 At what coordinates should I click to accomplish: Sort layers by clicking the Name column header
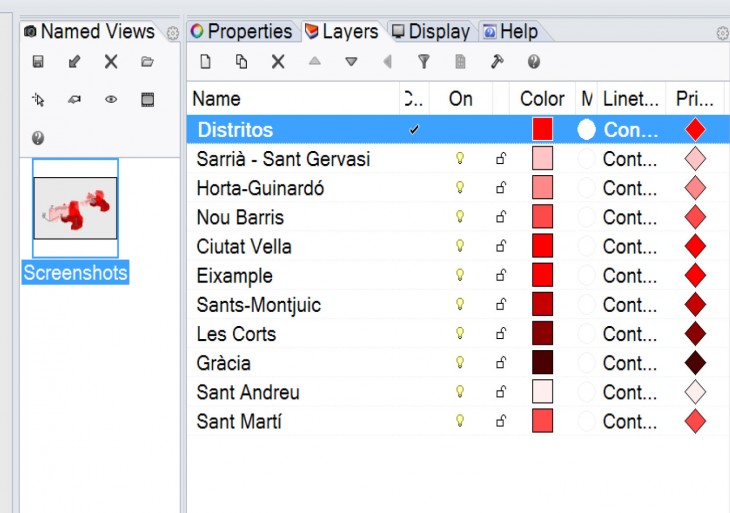(290, 99)
